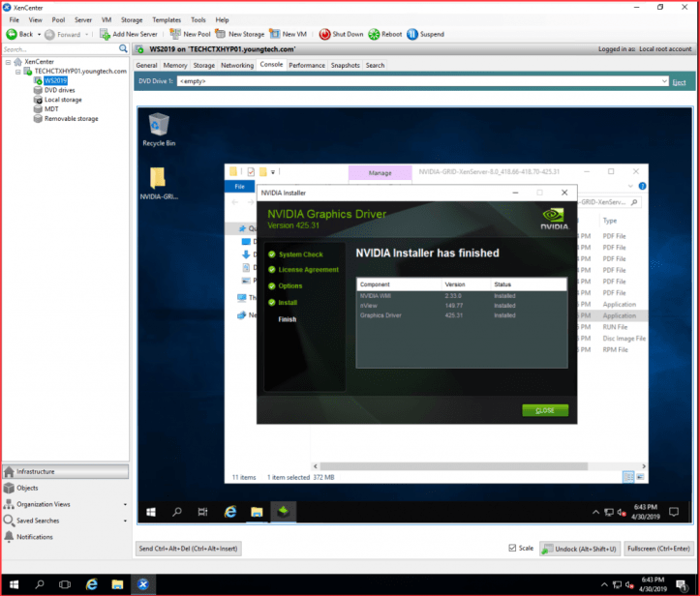Click Send Ctrl+Alt+Del button

[x=189, y=549]
